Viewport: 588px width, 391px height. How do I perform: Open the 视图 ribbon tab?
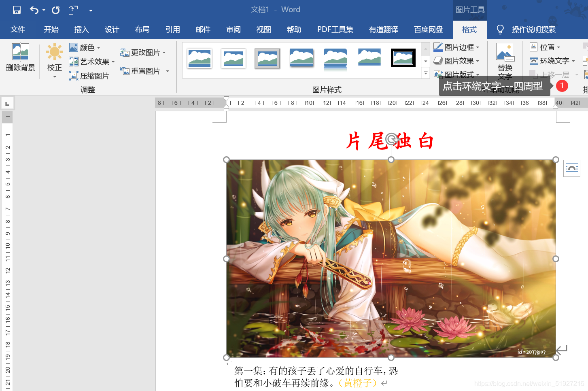click(x=264, y=30)
